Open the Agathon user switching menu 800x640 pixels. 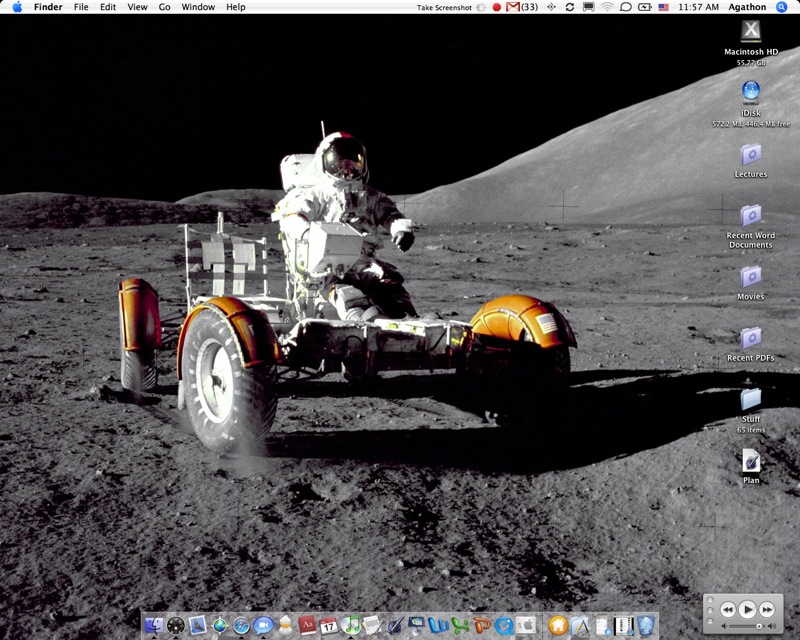[746, 7]
